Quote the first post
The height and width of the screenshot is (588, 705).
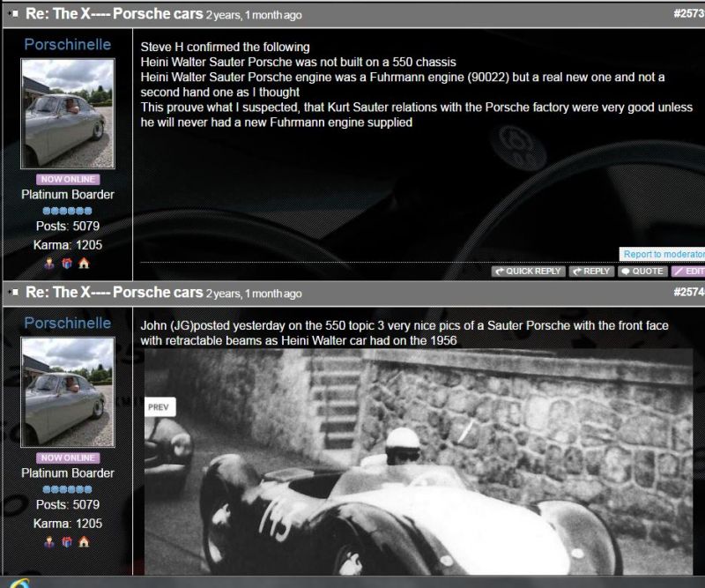point(642,272)
